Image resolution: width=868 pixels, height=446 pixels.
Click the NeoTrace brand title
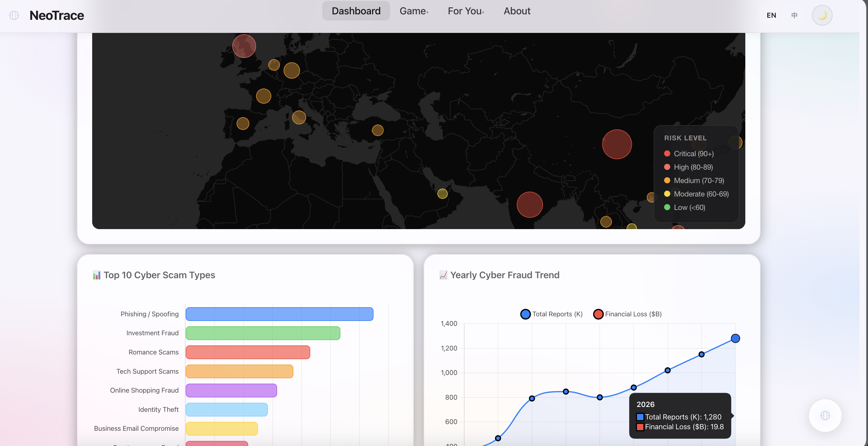56,16
